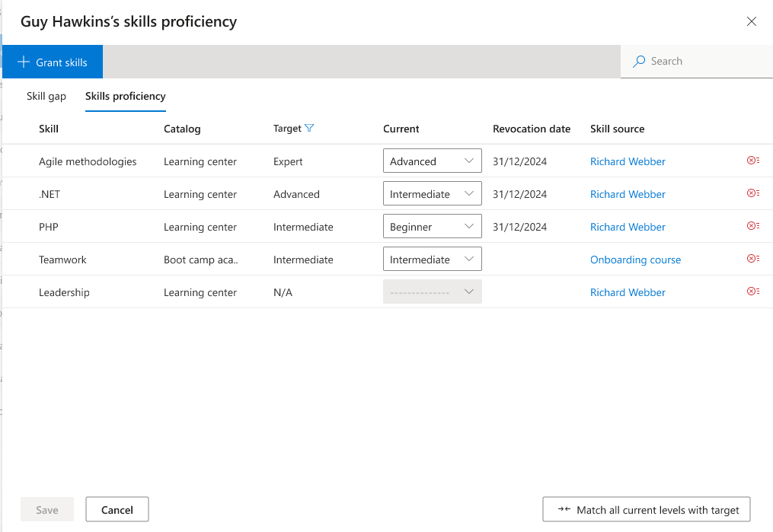Click the remove icon for Leadership row

(x=752, y=291)
